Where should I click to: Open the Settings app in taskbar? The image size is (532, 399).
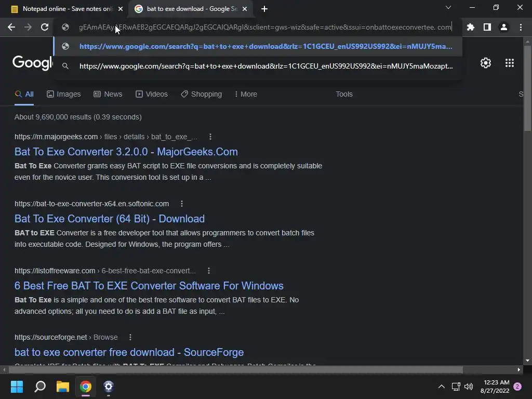point(108,387)
